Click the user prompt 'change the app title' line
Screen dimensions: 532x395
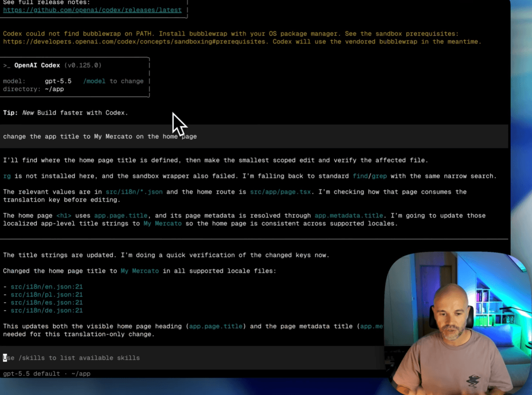coord(254,136)
